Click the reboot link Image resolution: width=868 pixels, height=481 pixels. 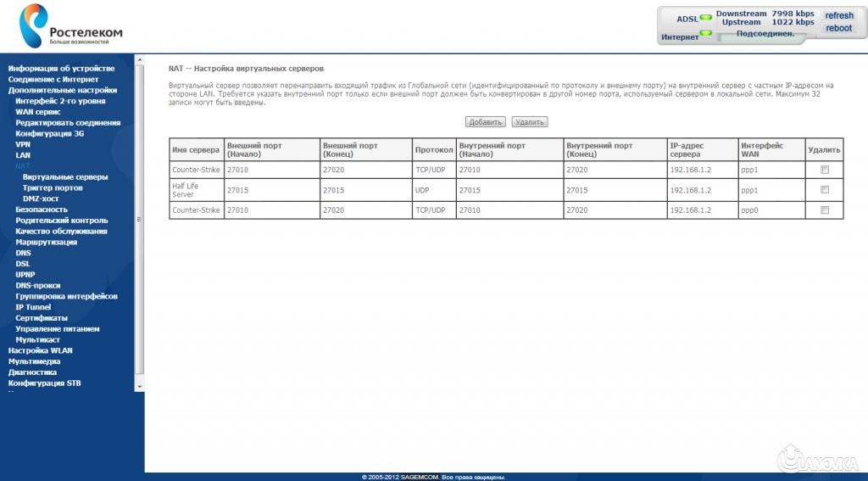tap(839, 28)
